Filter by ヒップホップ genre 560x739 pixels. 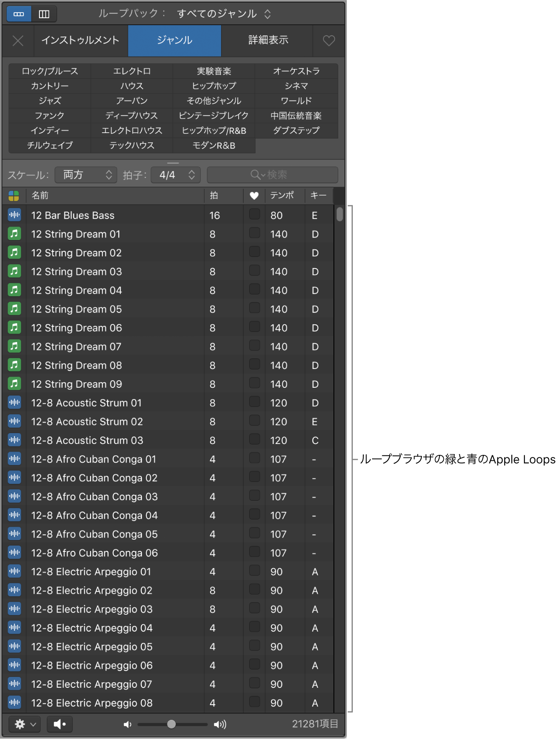(214, 86)
